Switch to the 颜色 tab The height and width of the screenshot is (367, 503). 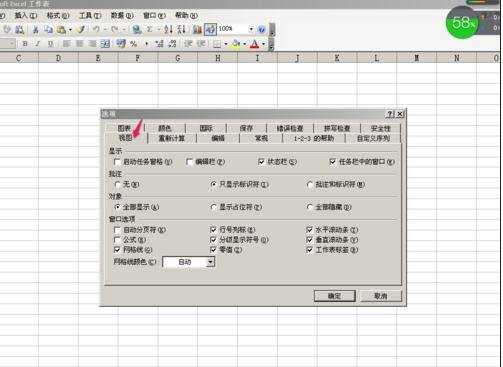point(165,128)
